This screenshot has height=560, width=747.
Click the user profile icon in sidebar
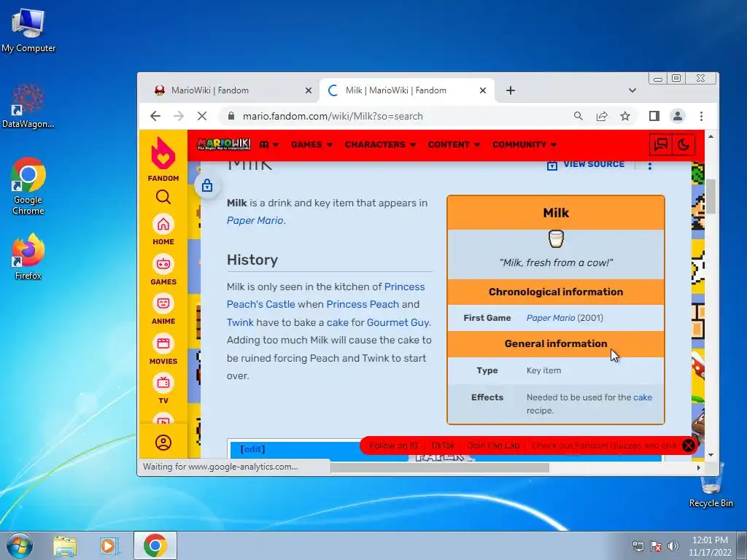tap(163, 443)
